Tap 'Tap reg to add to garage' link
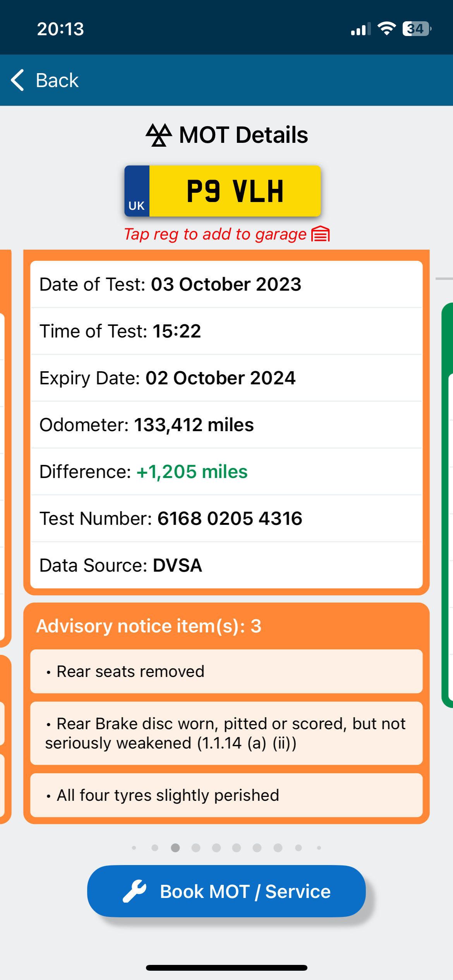The height and width of the screenshot is (980, 453). click(215, 234)
